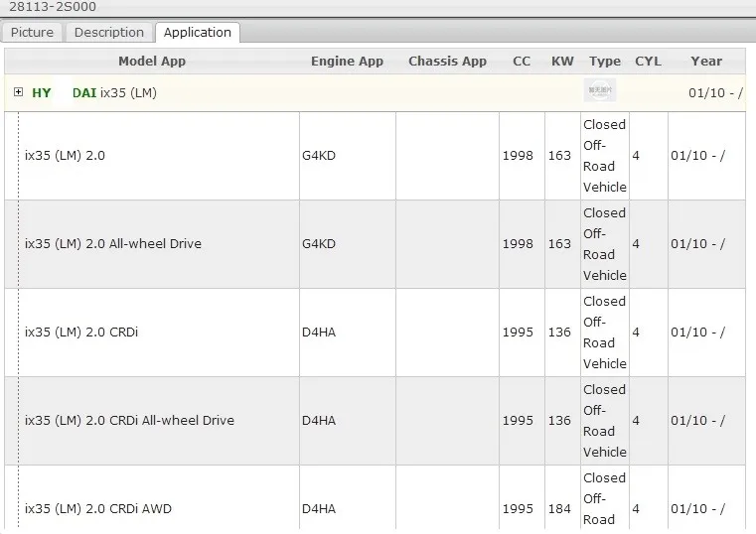Screen dimensions: 756x534
Task: Click KW 163 in 2.0 All-wheel Drive row
Action: [559, 243]
